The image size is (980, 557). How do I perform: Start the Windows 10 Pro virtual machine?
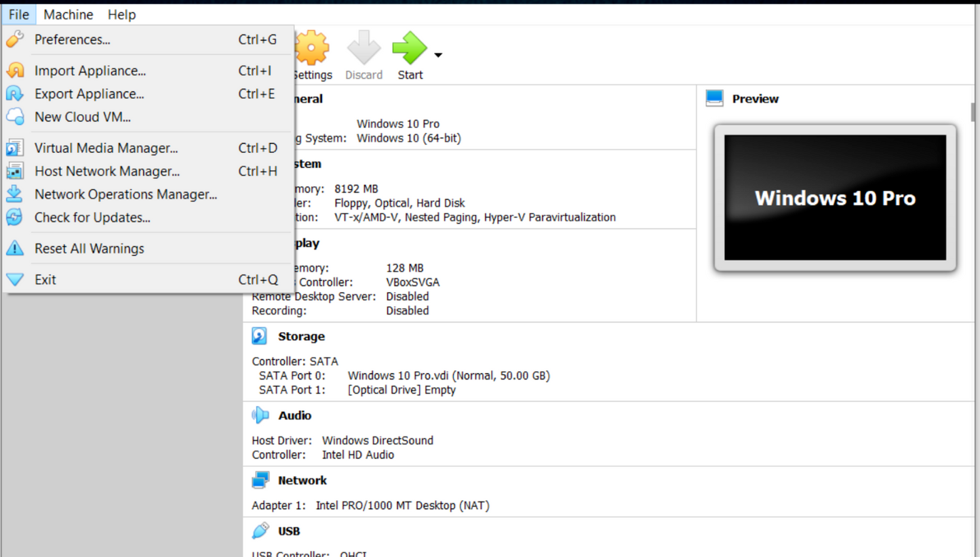408,47
